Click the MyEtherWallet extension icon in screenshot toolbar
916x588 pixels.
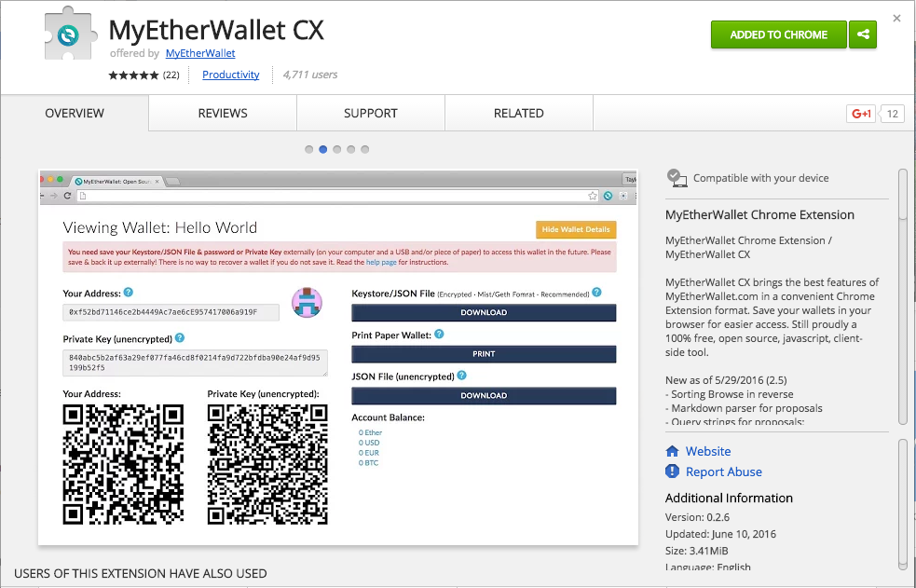click(x=608, y=196)
